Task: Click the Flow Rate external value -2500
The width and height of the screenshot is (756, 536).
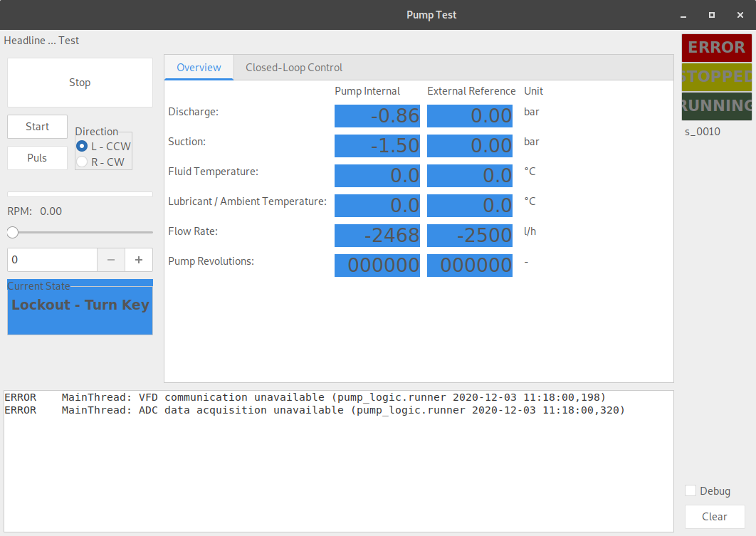Action: 470,236
